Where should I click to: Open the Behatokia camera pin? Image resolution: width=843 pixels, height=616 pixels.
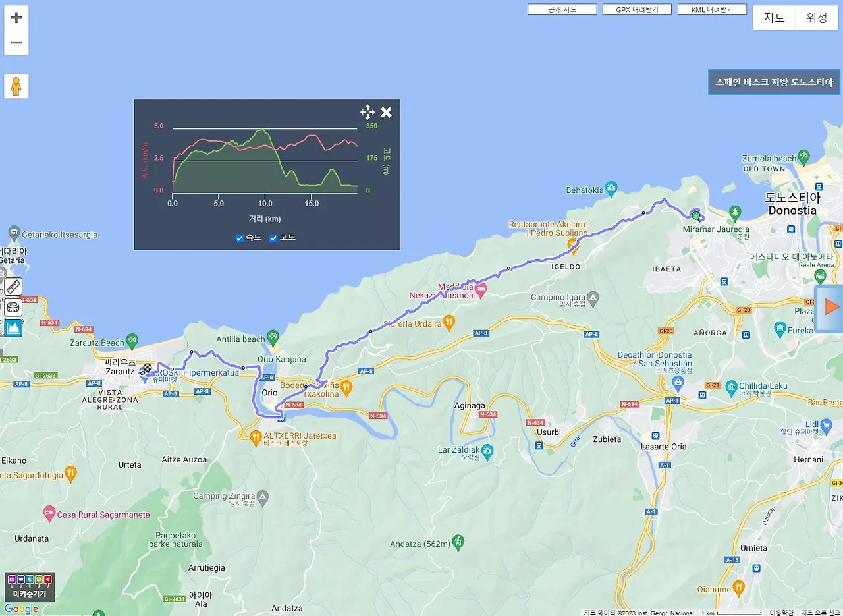(x=612, y=190)
